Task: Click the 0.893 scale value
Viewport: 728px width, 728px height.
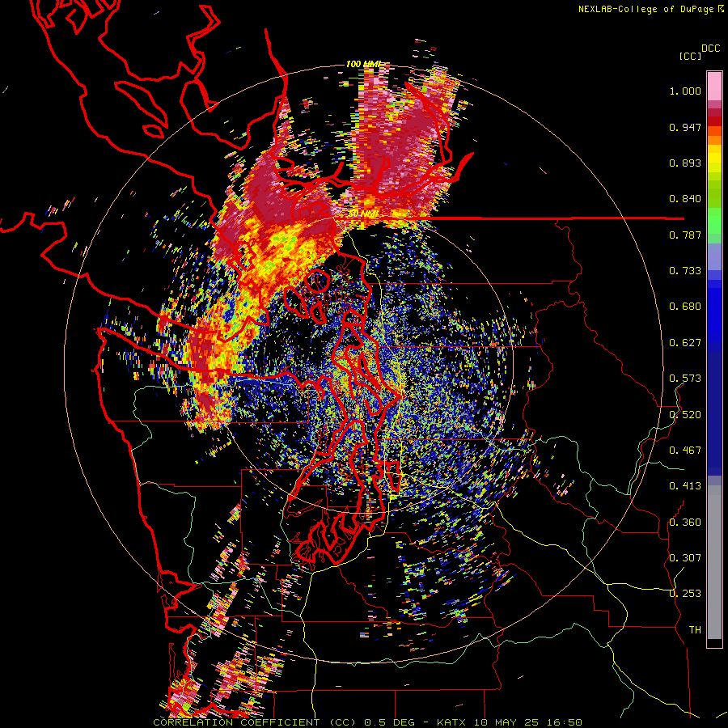Action: (685, 163)
